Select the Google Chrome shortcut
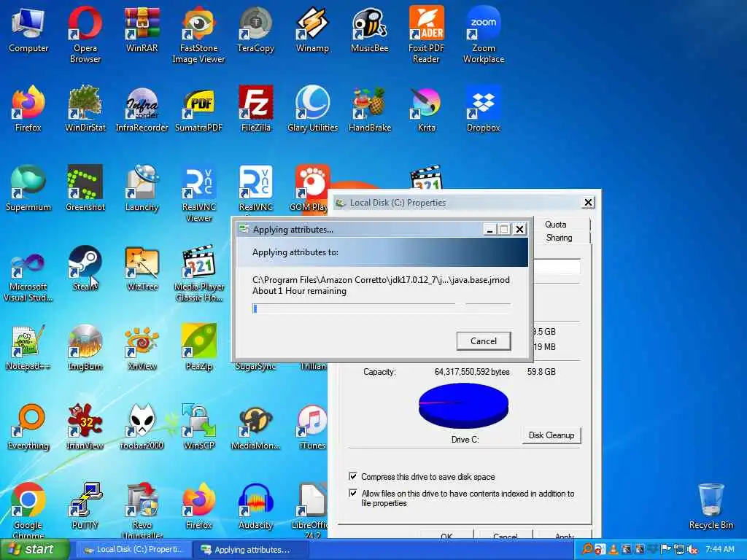This screenshot has width=747, height=560. (28, 510)
